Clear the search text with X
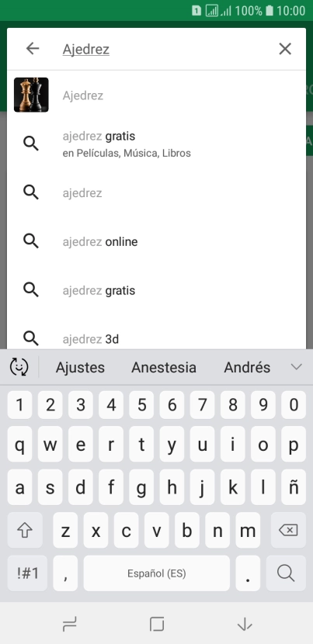Viewport: 313px width, 644px height. 285,49
